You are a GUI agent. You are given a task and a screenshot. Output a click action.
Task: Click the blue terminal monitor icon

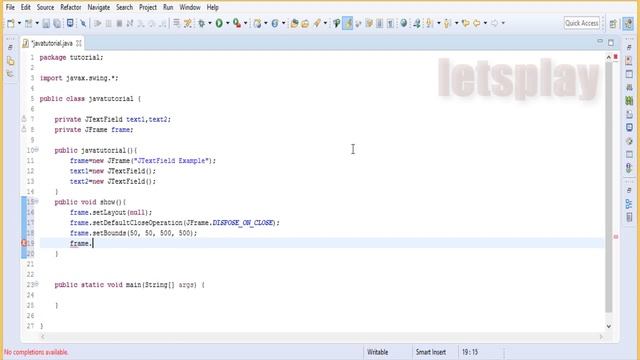(x=70, y=23)
